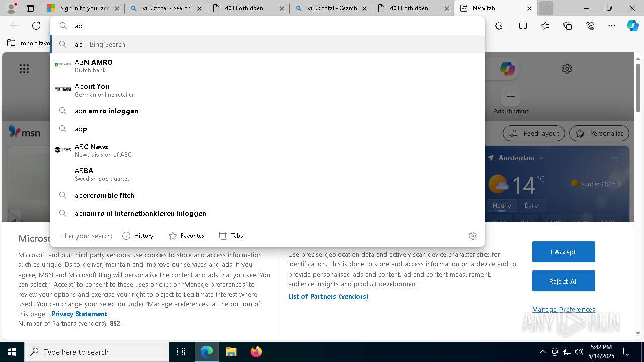Open the tab actions menu icon
Image resolution: width=644 pixels, height=362 pixels.
click(x=30, y=8)
